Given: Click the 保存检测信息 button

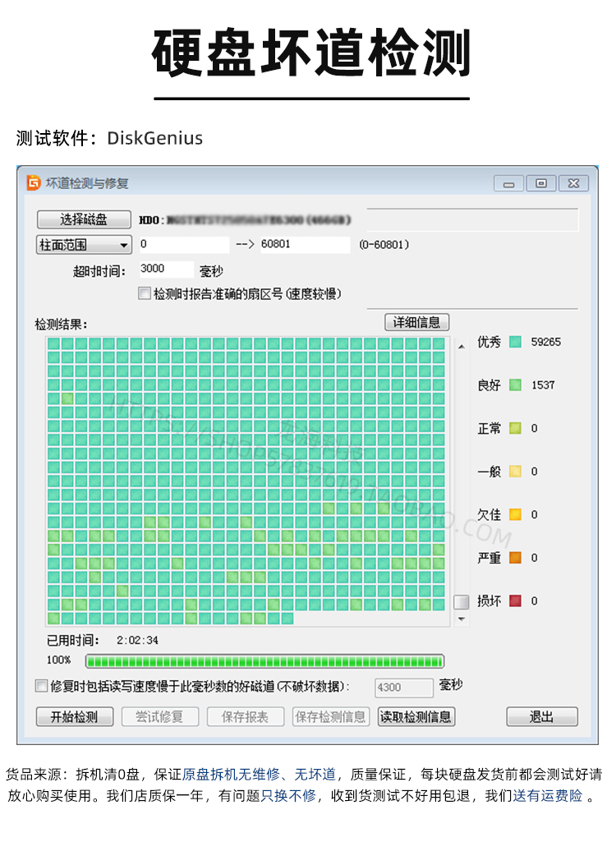Looking at the screenshot, I should (x=331, y=717).
